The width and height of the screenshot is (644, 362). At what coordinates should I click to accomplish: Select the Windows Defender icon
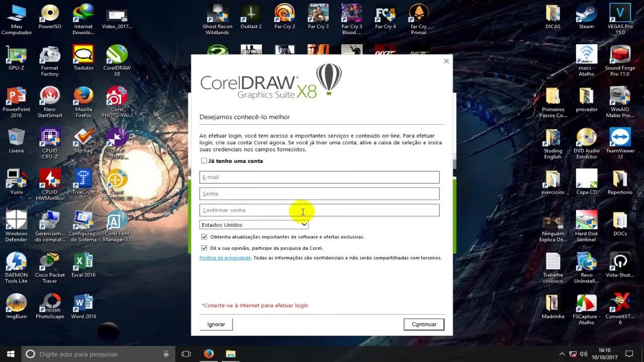click(x=17, y=226)
